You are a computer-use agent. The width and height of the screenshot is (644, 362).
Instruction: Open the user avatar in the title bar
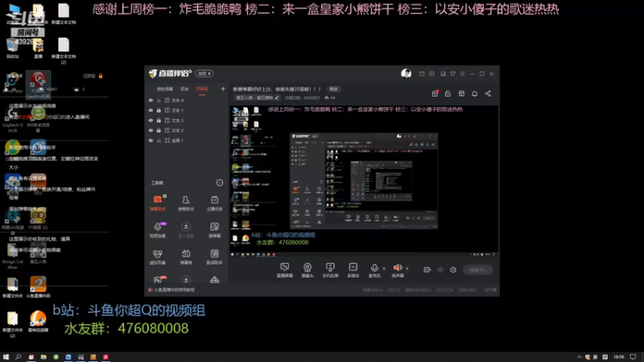coord(407,73)
